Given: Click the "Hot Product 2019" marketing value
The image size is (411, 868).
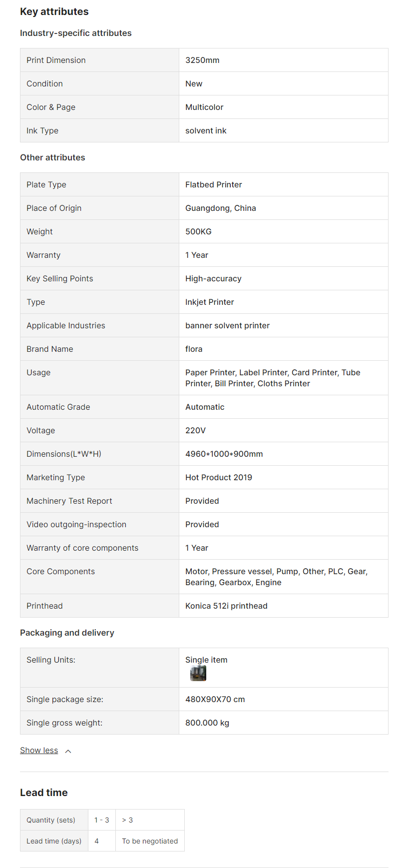Looking at the screenshot, I should point(218,477).
